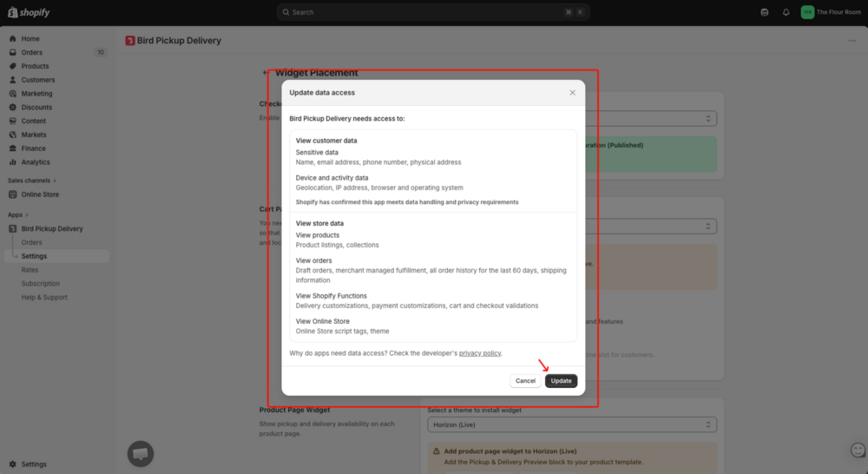Click the Analytics bar chart icon
868x474 pixels.
coord(13,162)
